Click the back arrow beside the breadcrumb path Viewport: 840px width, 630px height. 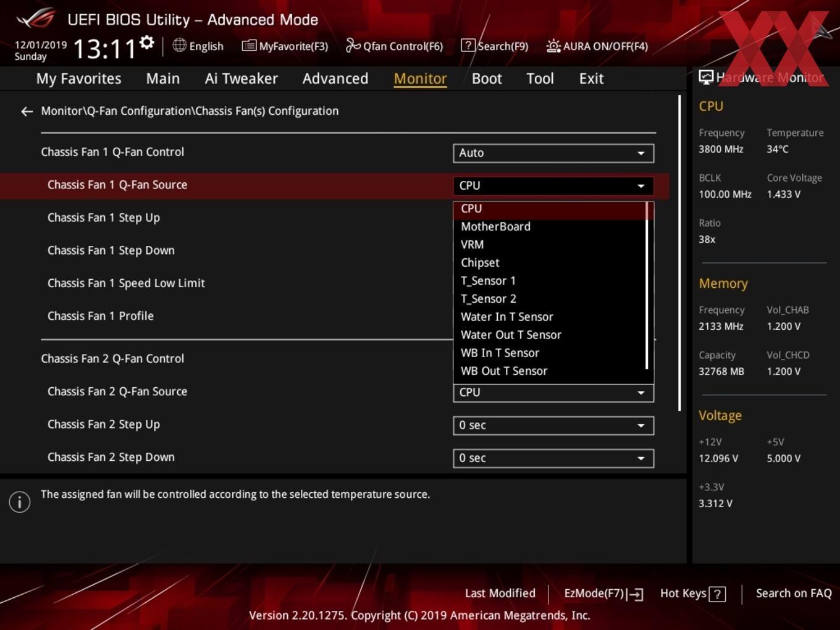click(27, 111)
